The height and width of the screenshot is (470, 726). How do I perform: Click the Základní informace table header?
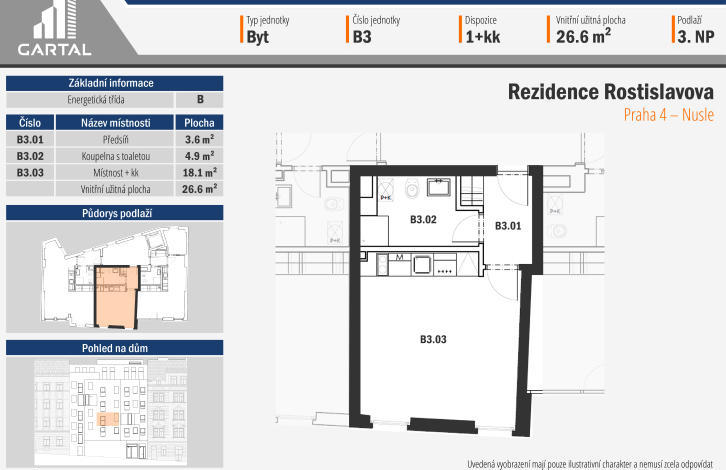pos(116,83)
